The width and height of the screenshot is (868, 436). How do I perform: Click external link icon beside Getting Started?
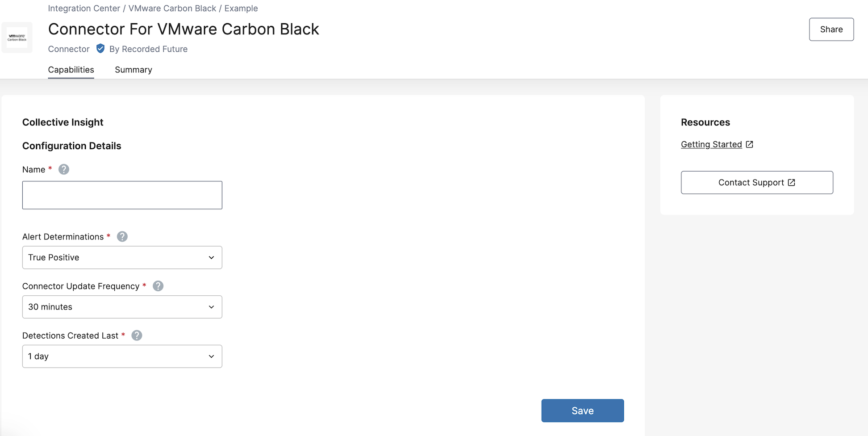pyautogui.click(x=750, y=144)
